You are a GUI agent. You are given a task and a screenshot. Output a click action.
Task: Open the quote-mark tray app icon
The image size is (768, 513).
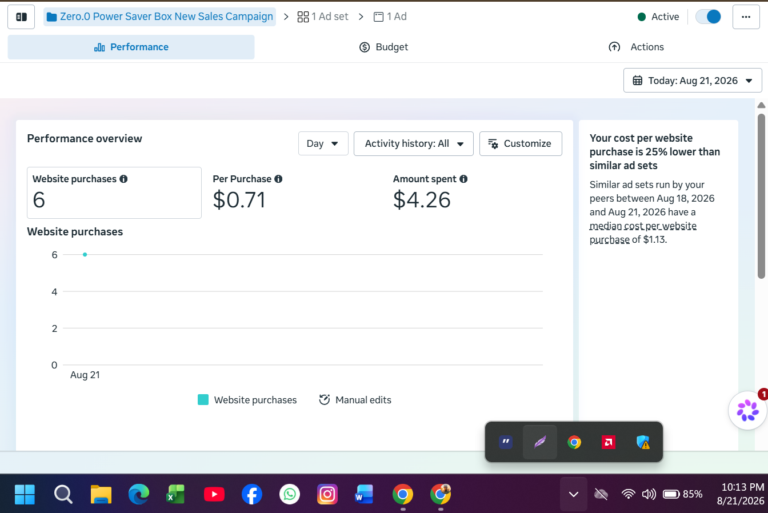click(505, 442)
